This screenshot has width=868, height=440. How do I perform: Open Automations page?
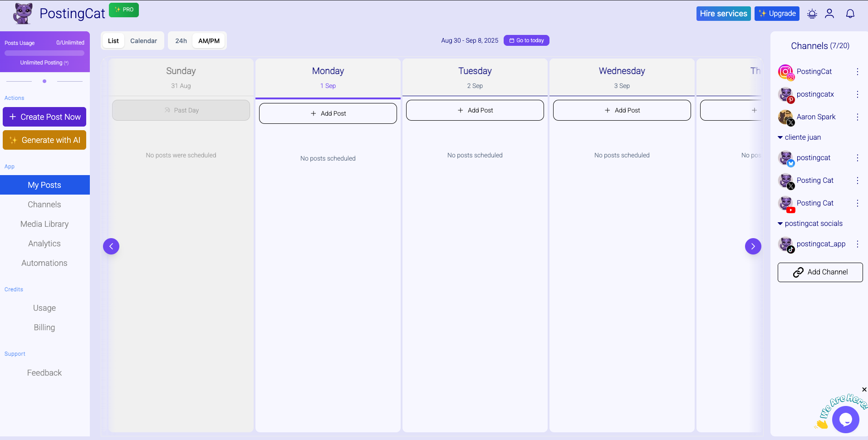point(44,263)
